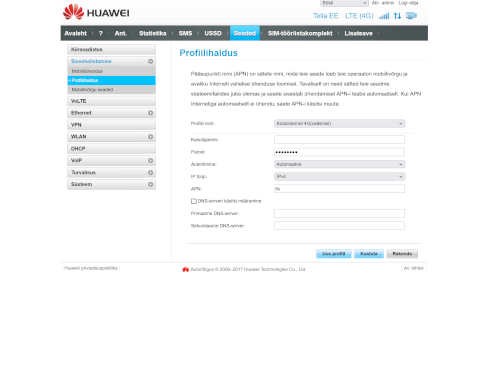Focus the Parool password field
This screenshot has width=500, height=366.
[x=339, y=152]
